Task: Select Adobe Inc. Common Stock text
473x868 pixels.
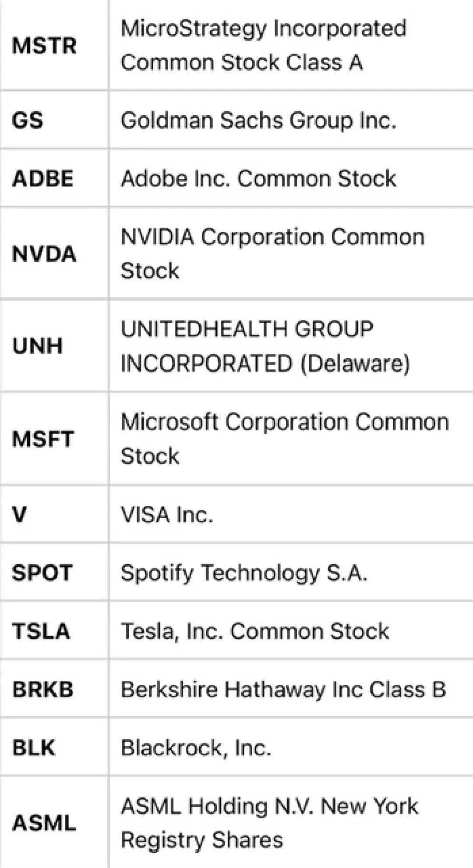Action: pos(258,178)
